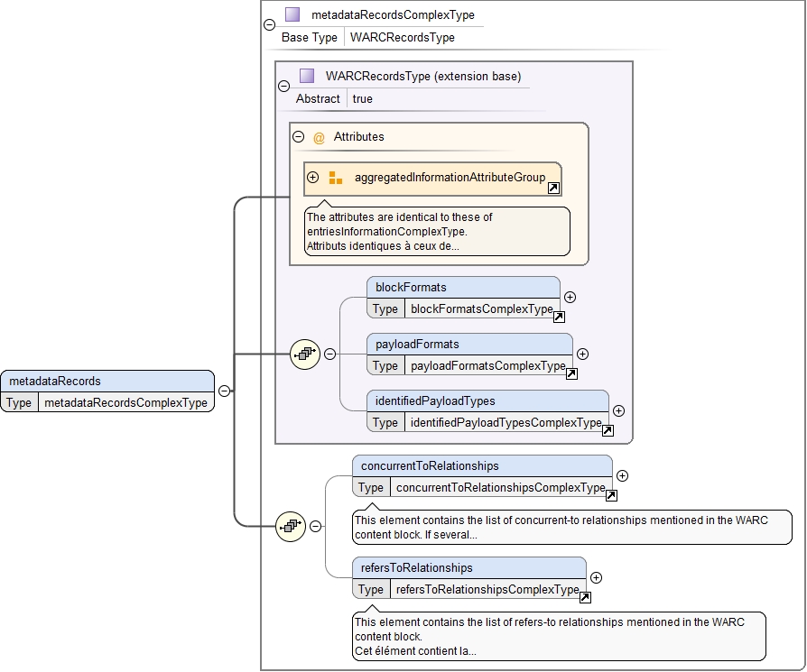Follow the identifiedPayloadTypesComplexType reference arrow
The height and width of the screenshot is (672, 807).
[608, 430]
